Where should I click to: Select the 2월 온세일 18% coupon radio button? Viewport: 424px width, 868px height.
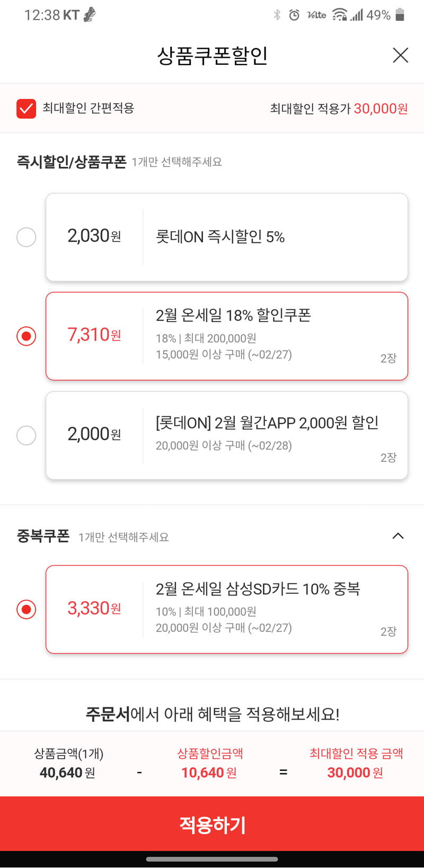click(26, 336)
